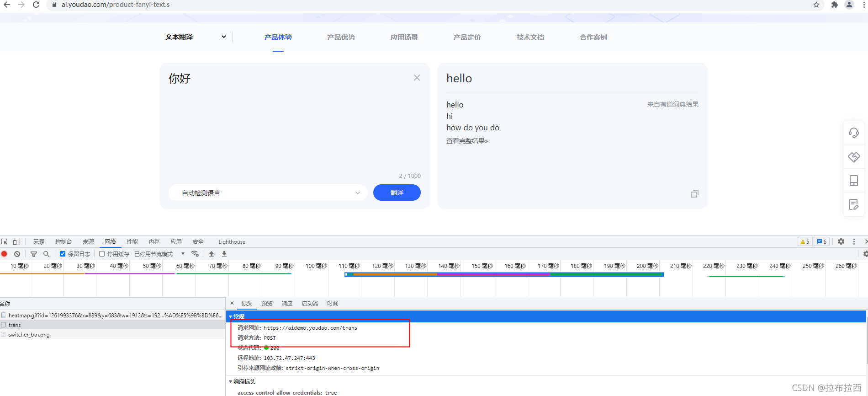Screen dimensions: 868x396
Task: Bookmark this page with the star icon
Action: 816,5
